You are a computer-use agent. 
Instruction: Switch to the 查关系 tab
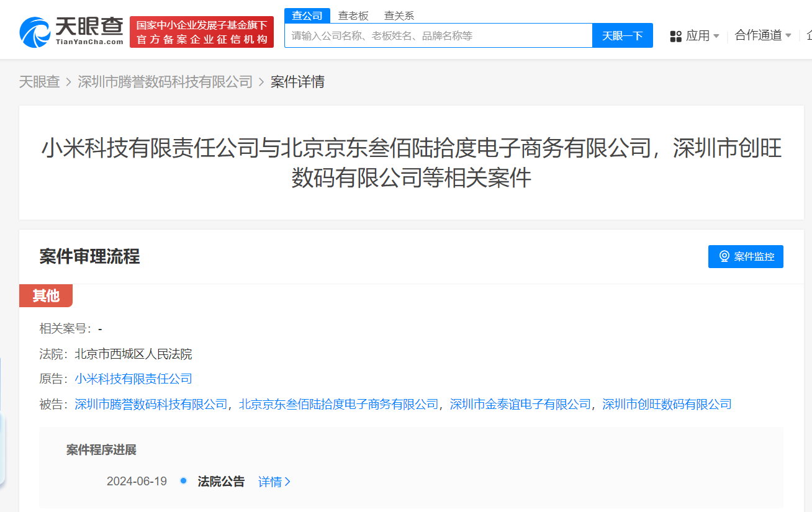398,15
